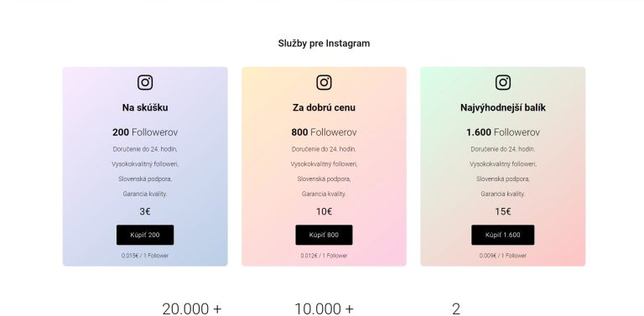Click the 1.600 Followerov text

503,132
